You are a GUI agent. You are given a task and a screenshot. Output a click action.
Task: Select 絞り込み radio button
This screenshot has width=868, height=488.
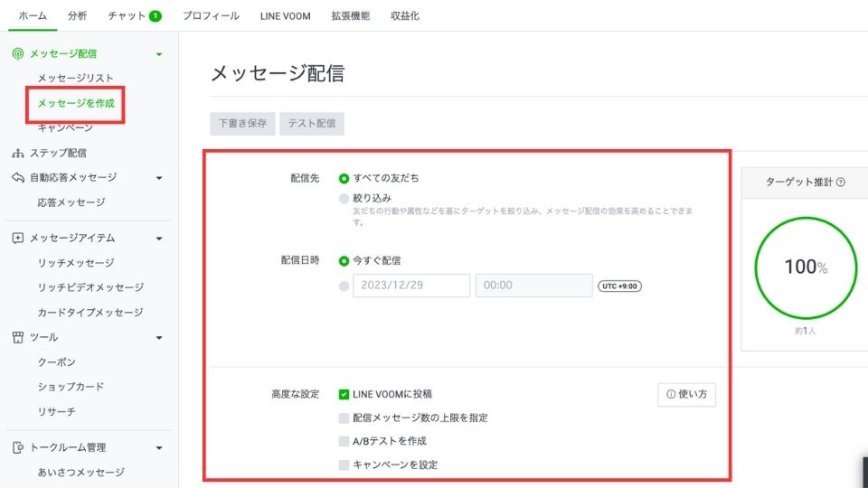tap(344, 198)
